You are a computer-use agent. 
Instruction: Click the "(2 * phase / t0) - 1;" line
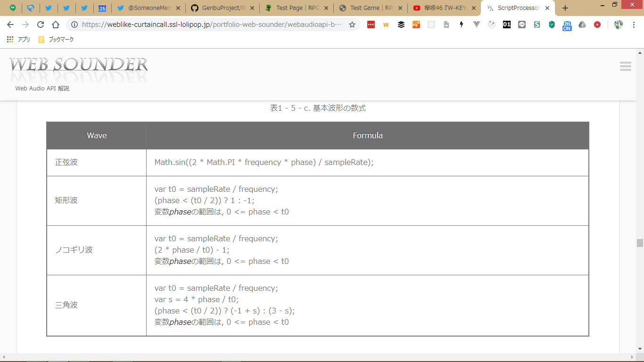pos(192,250)
